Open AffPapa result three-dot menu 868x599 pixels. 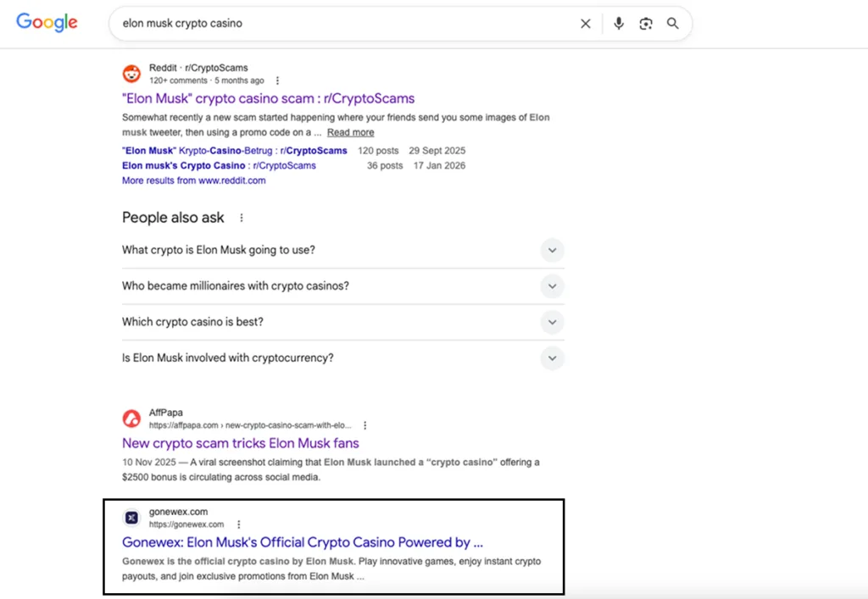pyautogui.click(x=365, y=425)
